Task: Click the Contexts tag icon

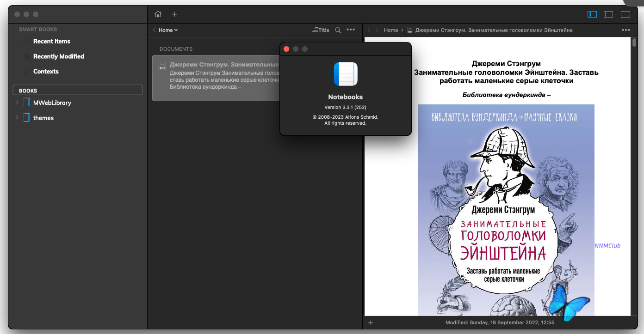Action: (26, 72)
